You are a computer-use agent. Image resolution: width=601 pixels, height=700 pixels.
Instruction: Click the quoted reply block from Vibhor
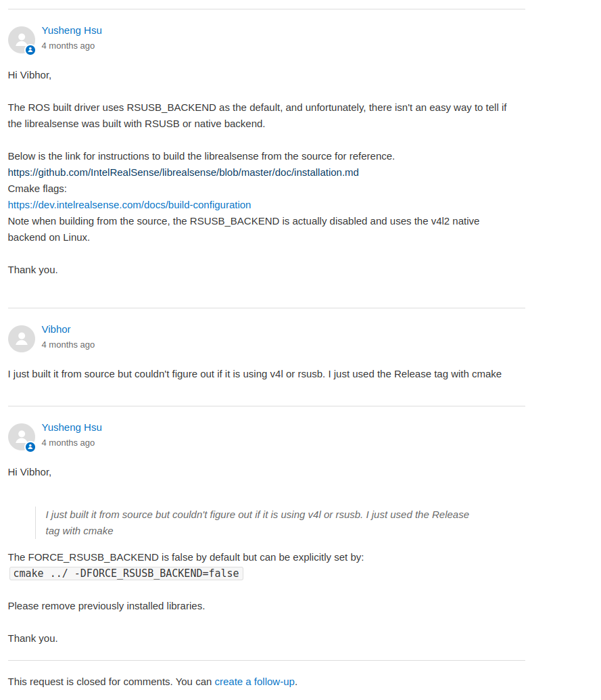pyautogui.click(x=257, y=522)
